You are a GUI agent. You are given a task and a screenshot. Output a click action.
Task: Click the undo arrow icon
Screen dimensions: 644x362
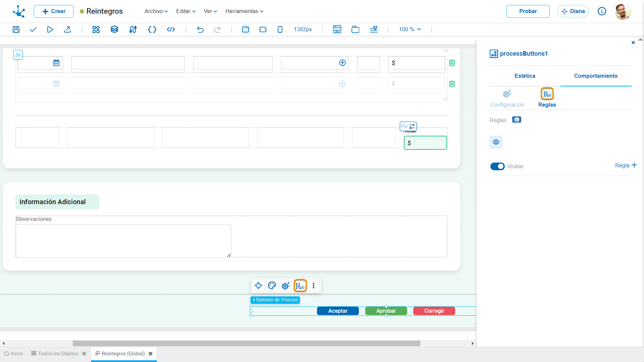point(200,29)
